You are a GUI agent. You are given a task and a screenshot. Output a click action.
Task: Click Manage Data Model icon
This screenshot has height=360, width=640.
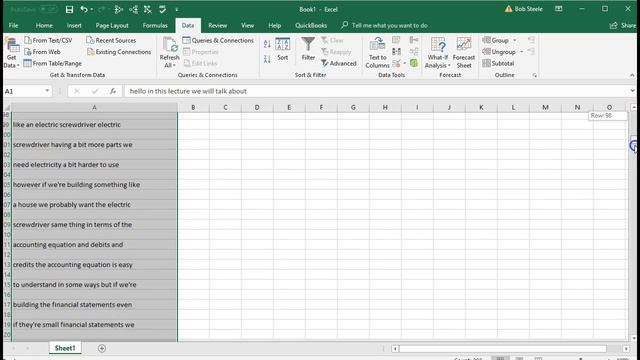coord(414,63)
